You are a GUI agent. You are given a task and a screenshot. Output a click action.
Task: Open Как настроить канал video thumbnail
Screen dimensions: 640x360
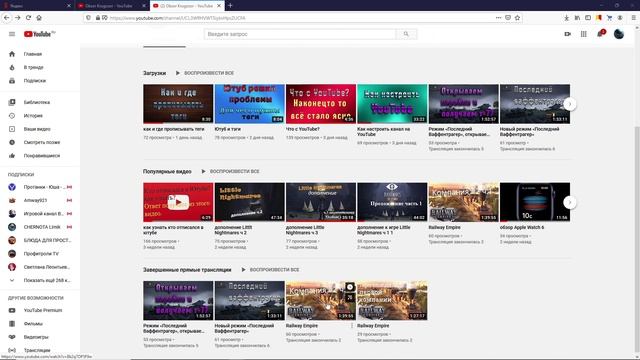[392, 104]
